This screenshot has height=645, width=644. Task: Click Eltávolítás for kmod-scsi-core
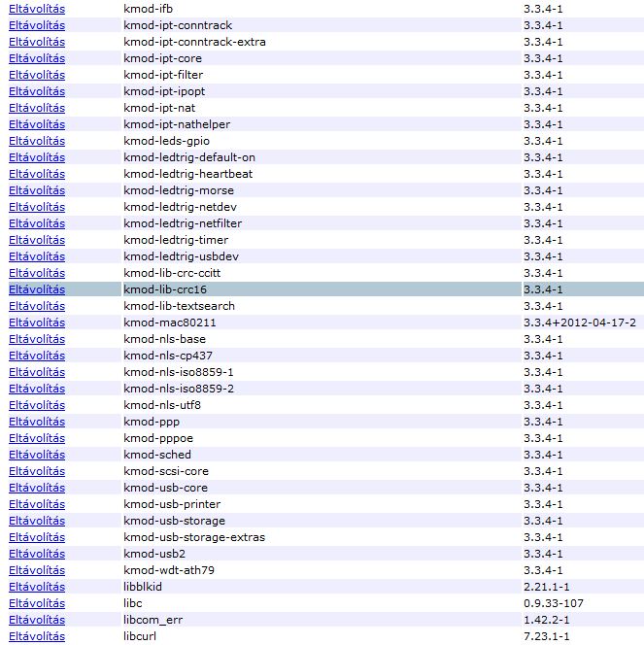click(37, 471)
